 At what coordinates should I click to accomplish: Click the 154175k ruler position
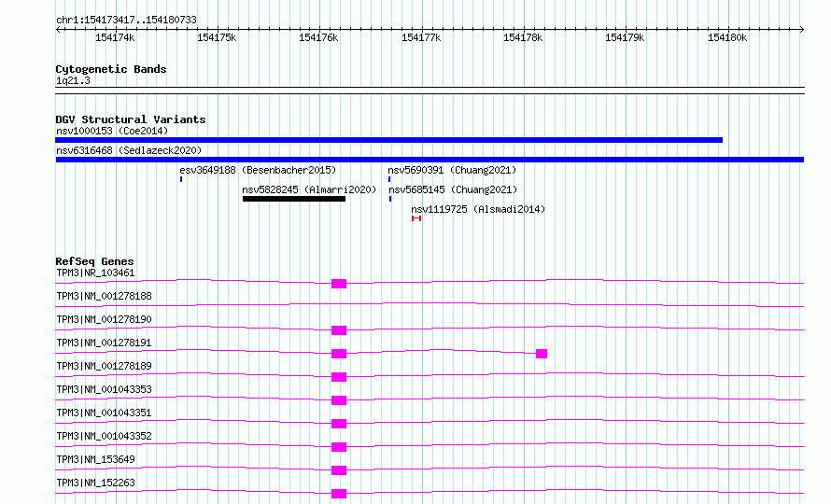217,37
